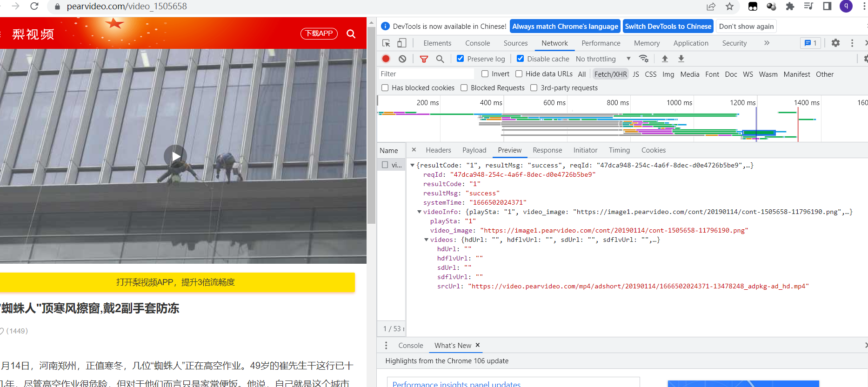Open the Chrome side panel icon

pos(827,6)
